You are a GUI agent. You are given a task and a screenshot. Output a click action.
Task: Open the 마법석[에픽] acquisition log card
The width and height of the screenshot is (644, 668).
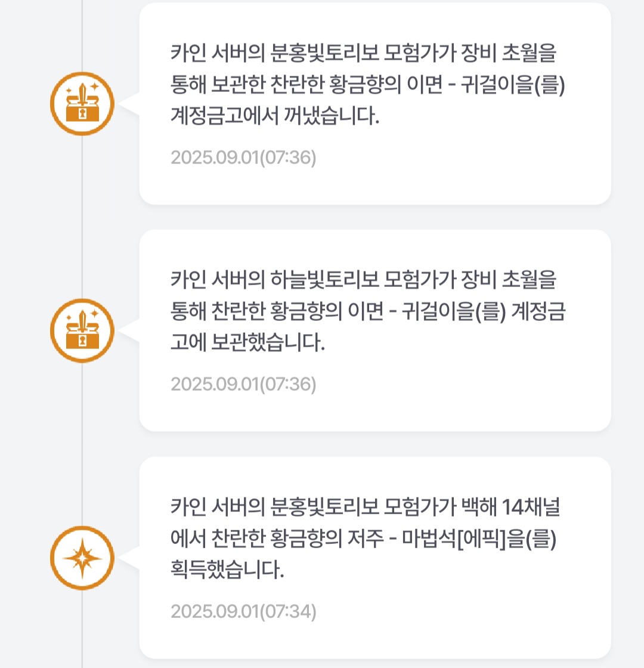(x=375, y=558)
